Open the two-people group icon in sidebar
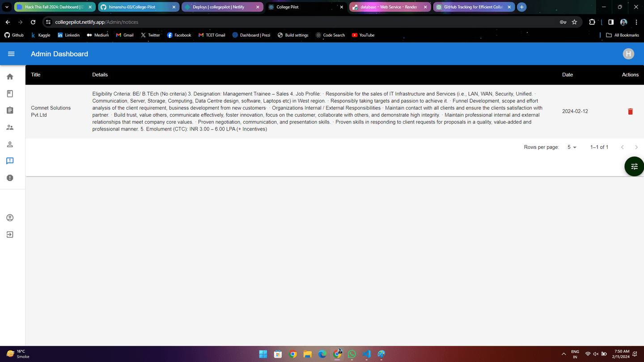Image resolution: width=644 pixels, height=362 pixels. (x=10, y=127)
